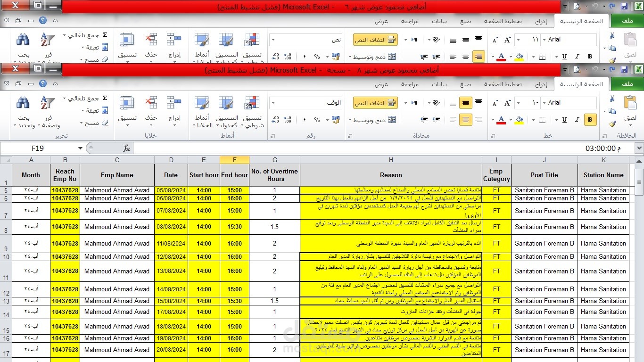Select the column H header
Image resolution: width=644 pixels, height=362 pixels.
pos(391,160)
